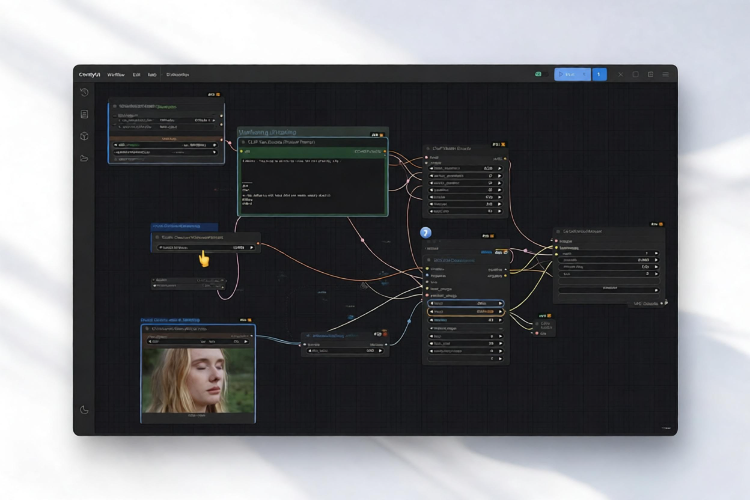Increase the first value in the far-right node
This screenshot has width=750, height=500.
(x=656, y=254)
